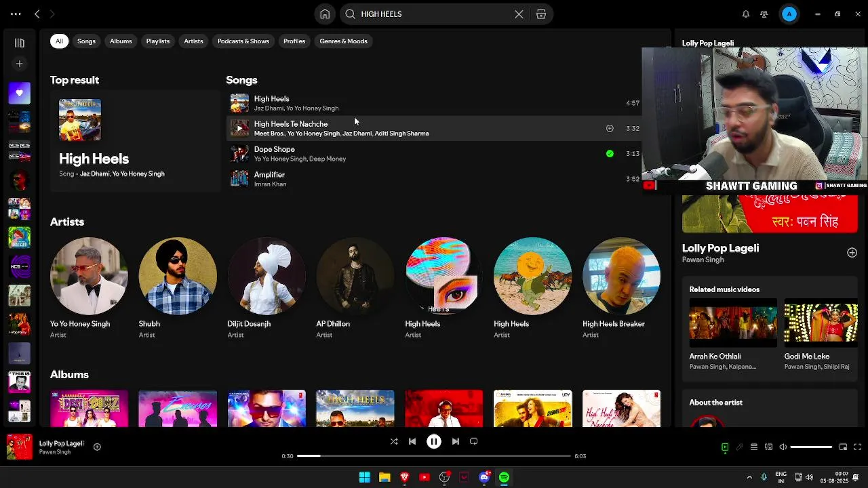Image resolution: width=868 pixels, height=488 pixels.
Task: Open File Explorer from taskbar
Action: 384,477
